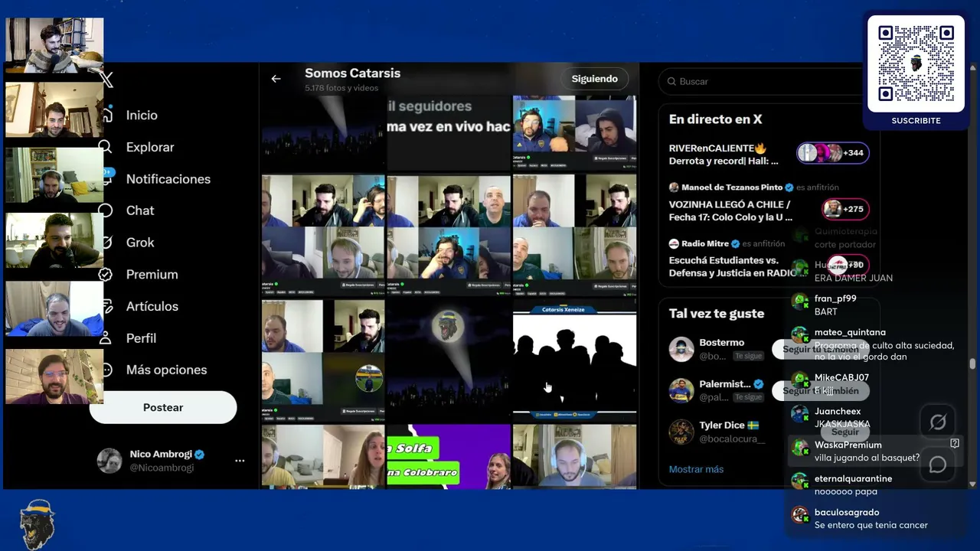
Task: Open the RIVERenCALIENTE live broadcast
Action: 724,155
